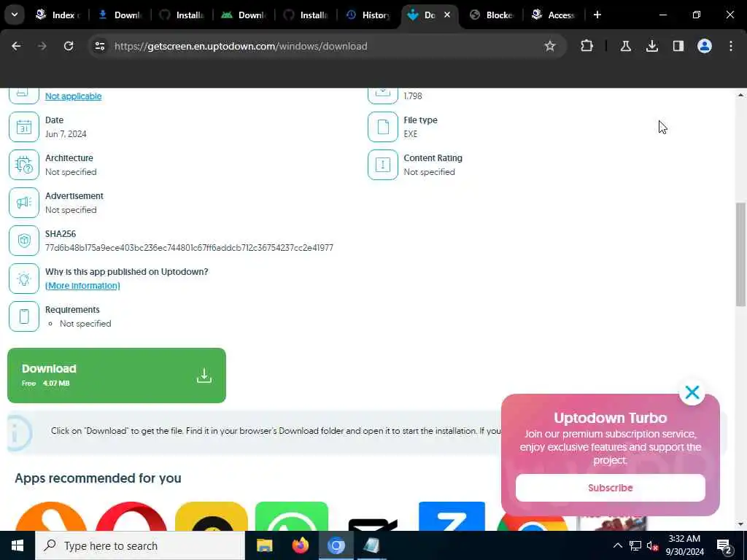The width and height of the screenshot is (747, 560).
Task: Open the Opera recommended app thumbnail
Action: click(131, 517)
